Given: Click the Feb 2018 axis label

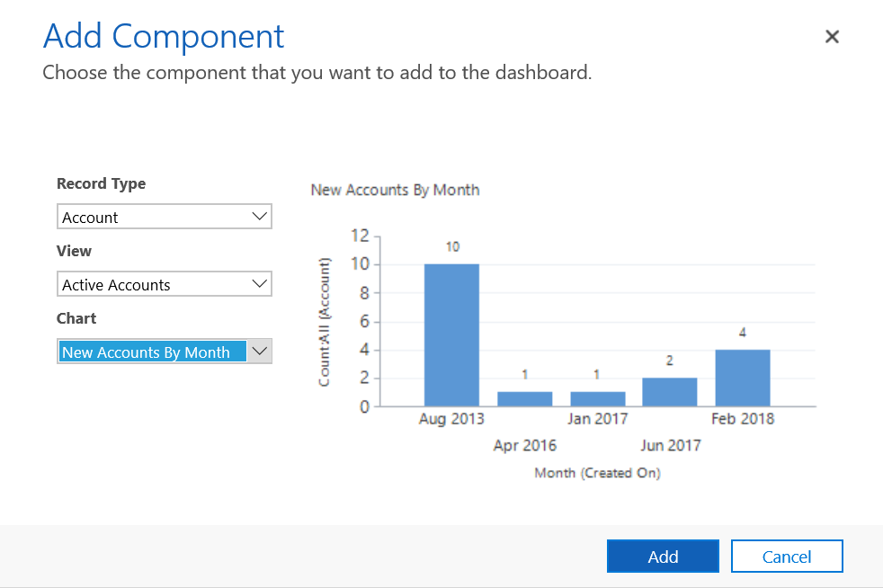Looking at the screenshot, I should click(x=743, y=419).
